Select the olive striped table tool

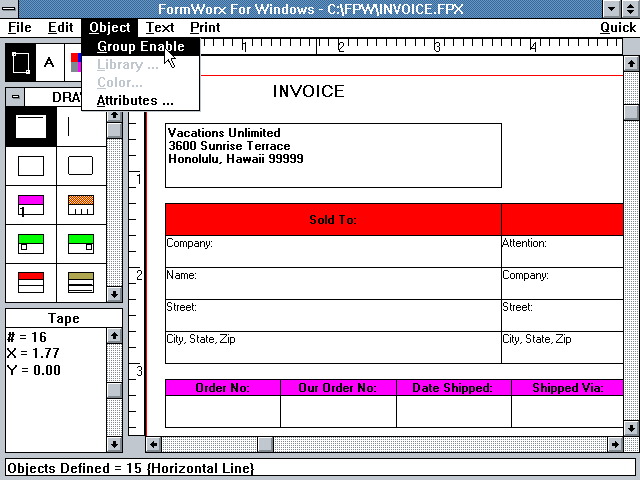click(x=81, y=281)
